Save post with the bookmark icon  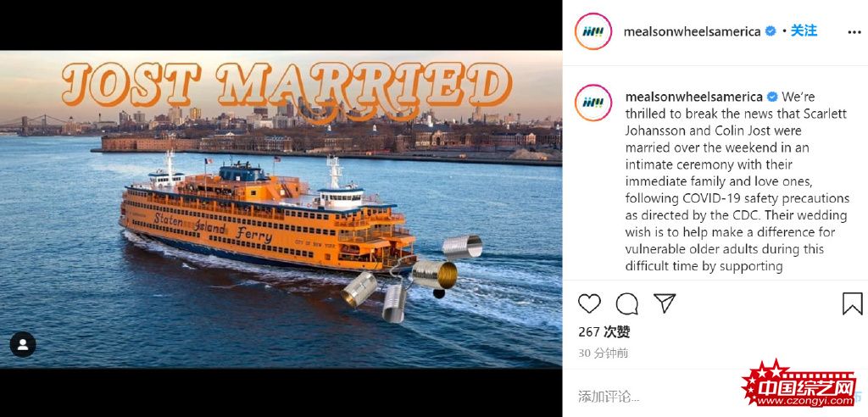point(853,303)
